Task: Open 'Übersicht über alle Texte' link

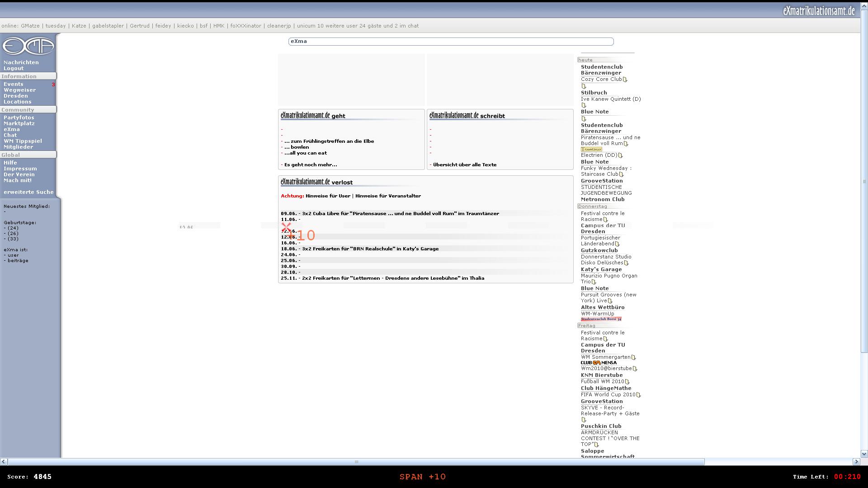Action: pos(465,165)
